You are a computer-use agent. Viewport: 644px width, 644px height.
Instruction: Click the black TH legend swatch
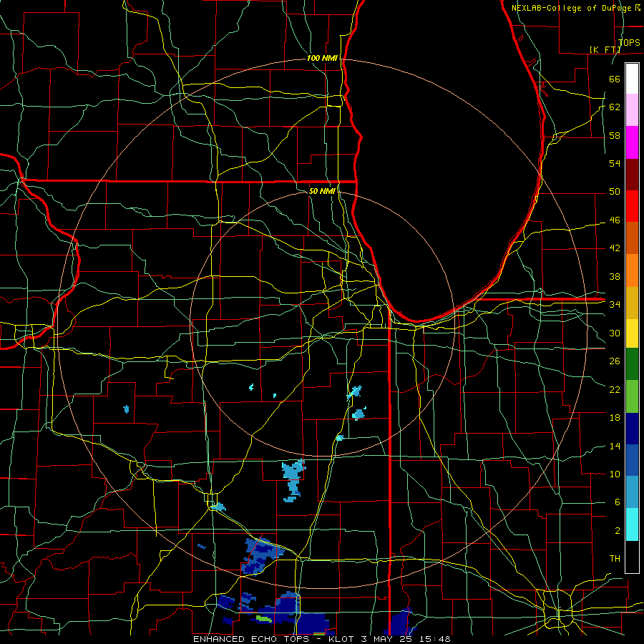click(x=632, y=557)
